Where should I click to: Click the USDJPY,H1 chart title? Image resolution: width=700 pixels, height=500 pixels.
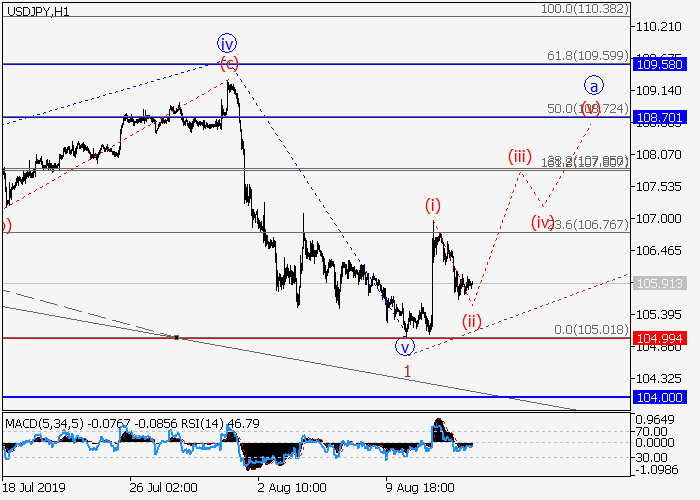pos(35,9)
